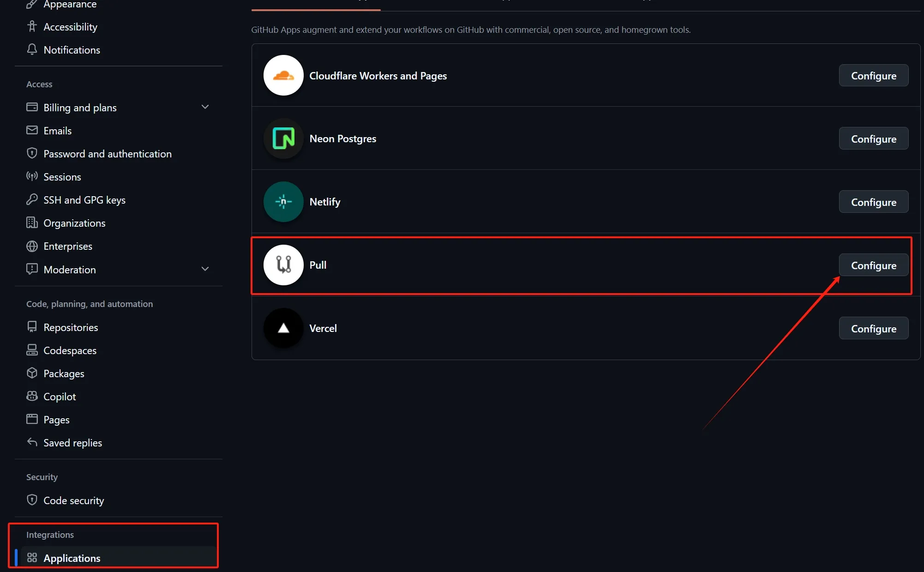Click the Pull app logo

coord(283,265)
